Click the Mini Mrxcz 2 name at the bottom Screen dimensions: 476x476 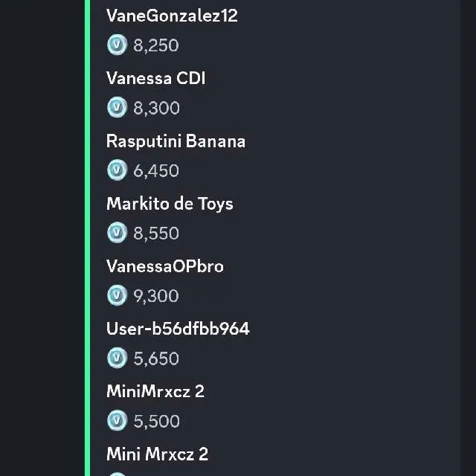pos(157,453)
